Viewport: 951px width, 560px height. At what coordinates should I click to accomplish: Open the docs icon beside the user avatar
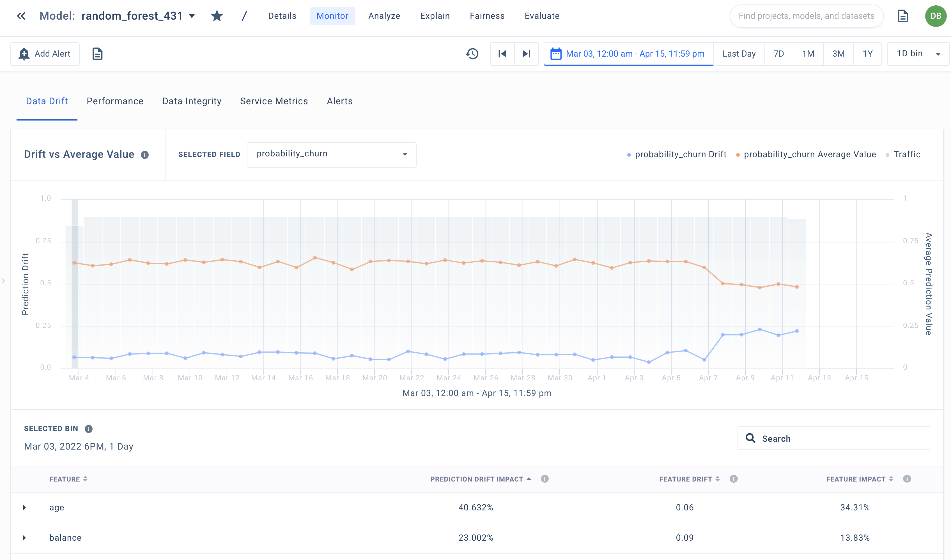tap(903, 16)
